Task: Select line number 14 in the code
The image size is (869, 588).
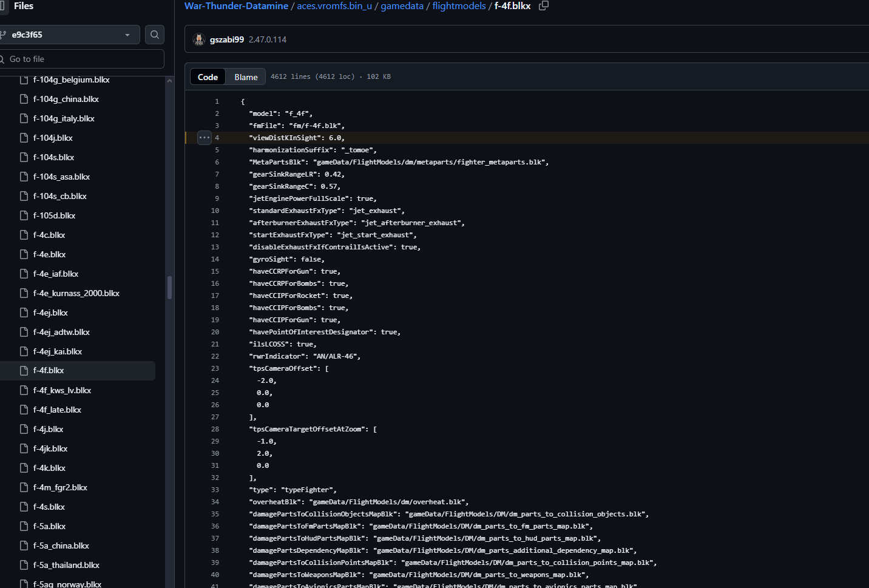Action: (215, 259)
